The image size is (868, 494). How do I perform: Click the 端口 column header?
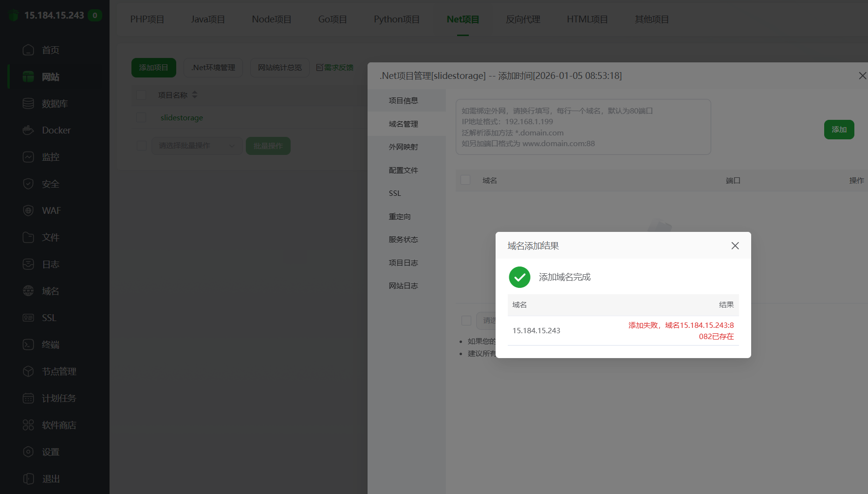point(733,180)
